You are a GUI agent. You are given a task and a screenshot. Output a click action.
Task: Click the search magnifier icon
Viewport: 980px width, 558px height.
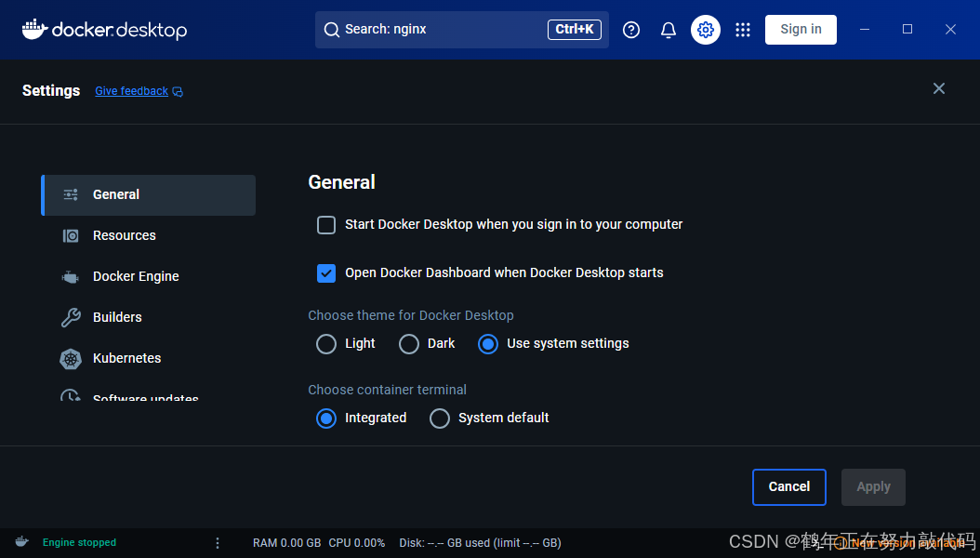click(331, 30)
